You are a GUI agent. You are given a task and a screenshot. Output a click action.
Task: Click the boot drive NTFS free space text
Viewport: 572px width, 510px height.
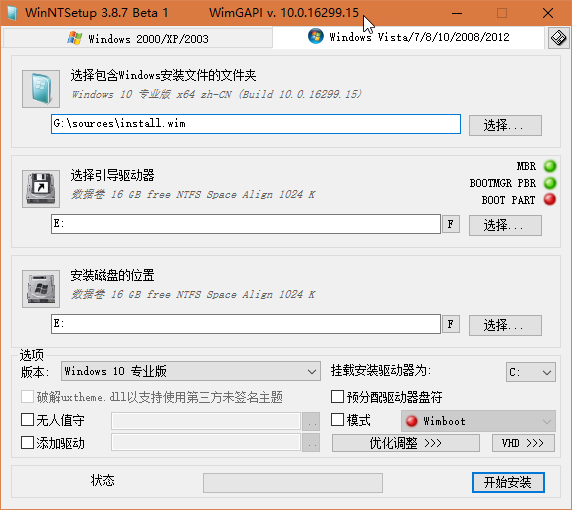click(193, 194)
